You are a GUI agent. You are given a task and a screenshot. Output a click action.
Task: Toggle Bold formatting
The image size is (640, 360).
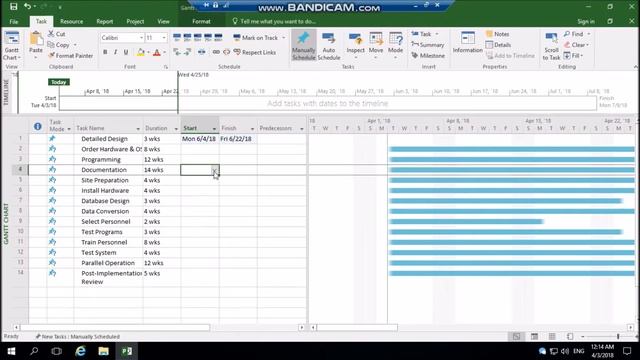pos(105,52)
